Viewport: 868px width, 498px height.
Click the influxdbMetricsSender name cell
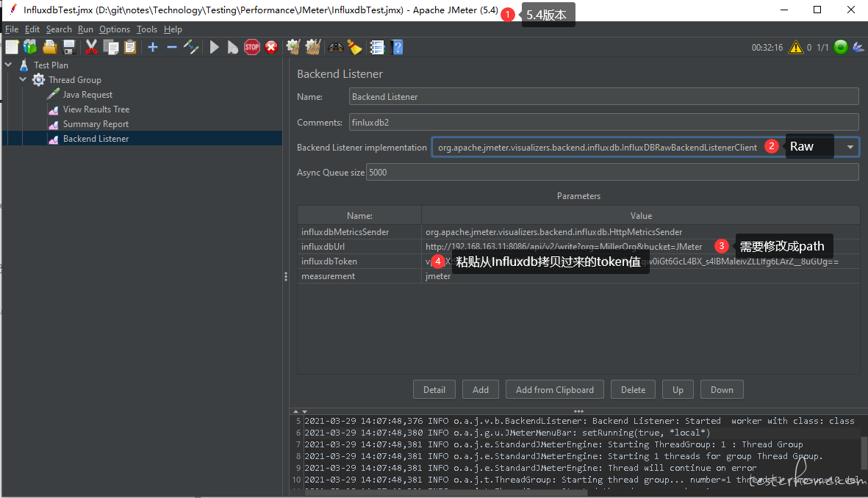(x=359, y=232)
